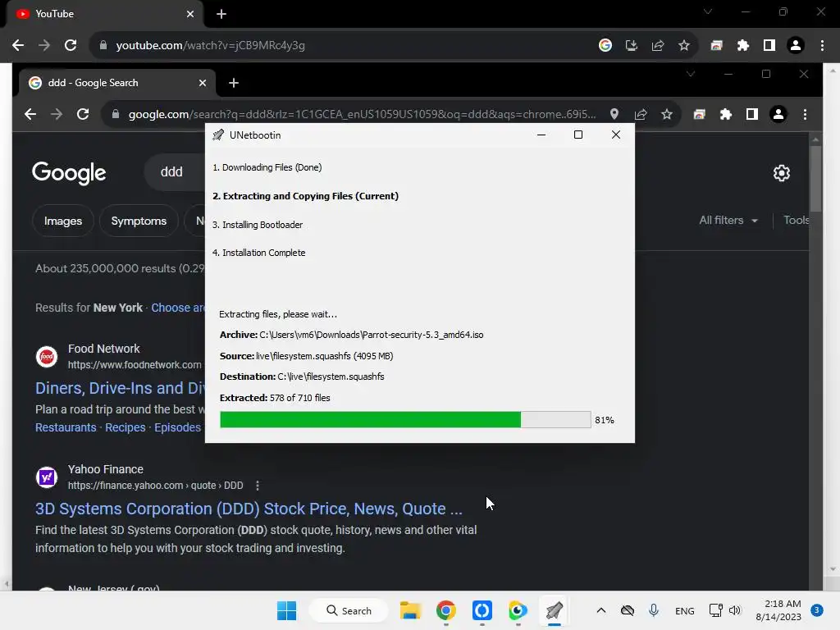Click the ddd search box

pyautogui.click(x=175, y=172)
